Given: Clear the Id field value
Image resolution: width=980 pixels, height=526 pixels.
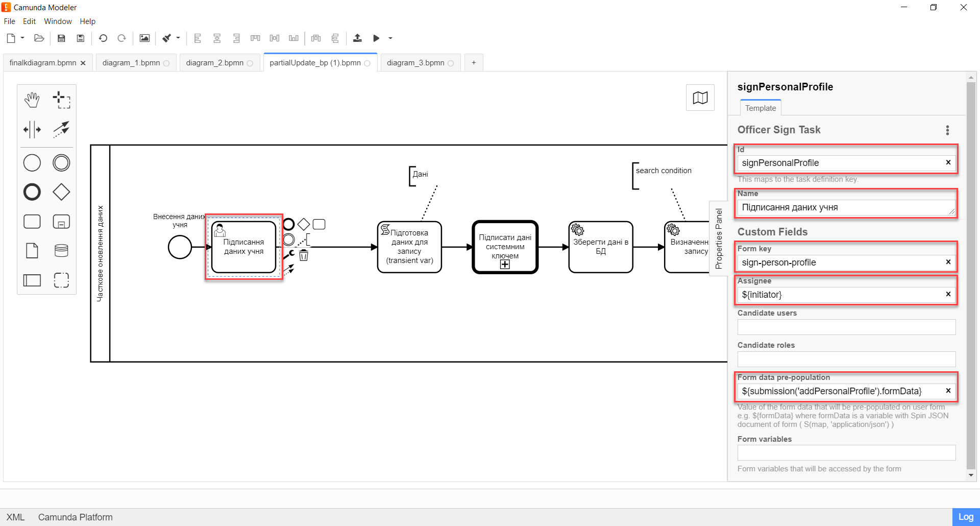Looking at the screenshot, I should [x=948, y=162].
